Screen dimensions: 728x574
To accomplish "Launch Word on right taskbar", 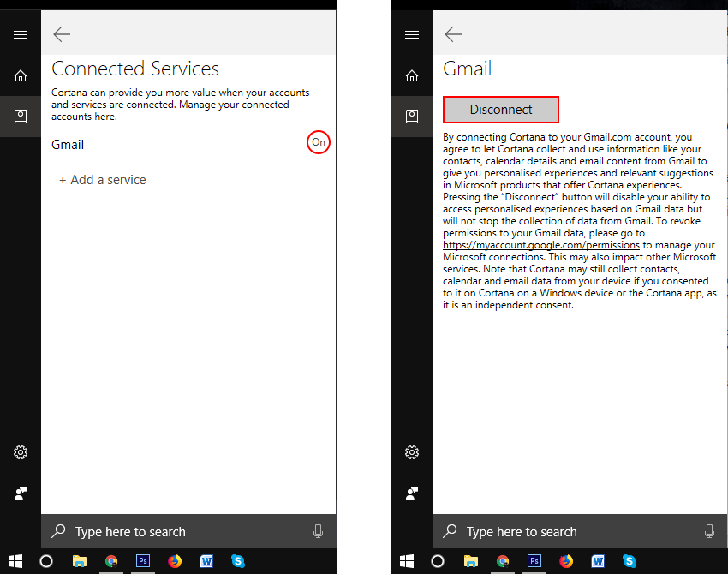I will pos(598,561).
